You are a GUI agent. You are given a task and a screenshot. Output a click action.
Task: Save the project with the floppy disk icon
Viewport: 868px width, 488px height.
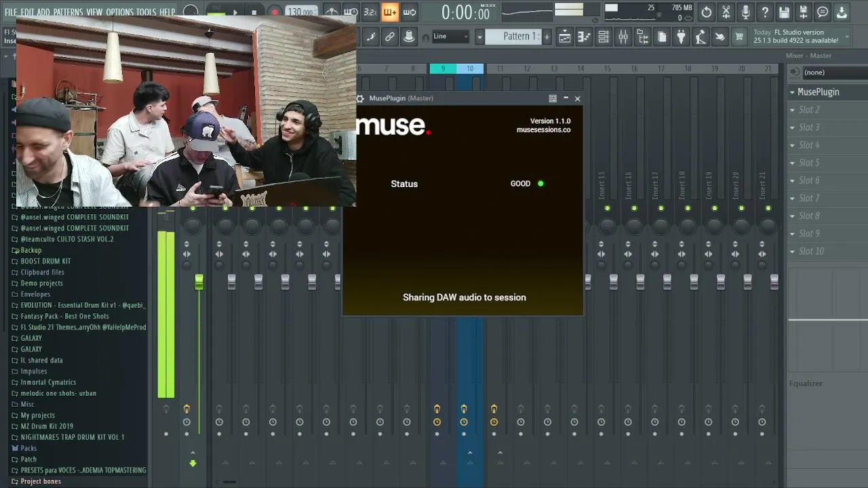[784, 12]
